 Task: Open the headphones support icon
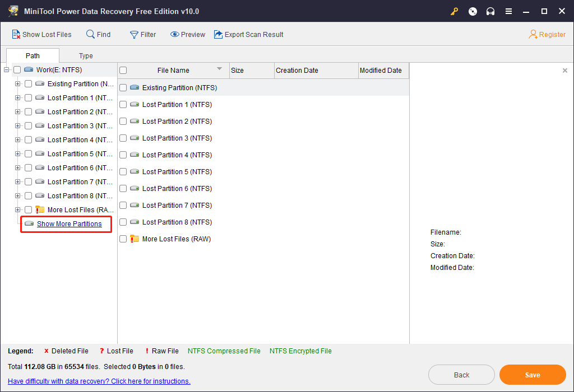pos(490,11)
